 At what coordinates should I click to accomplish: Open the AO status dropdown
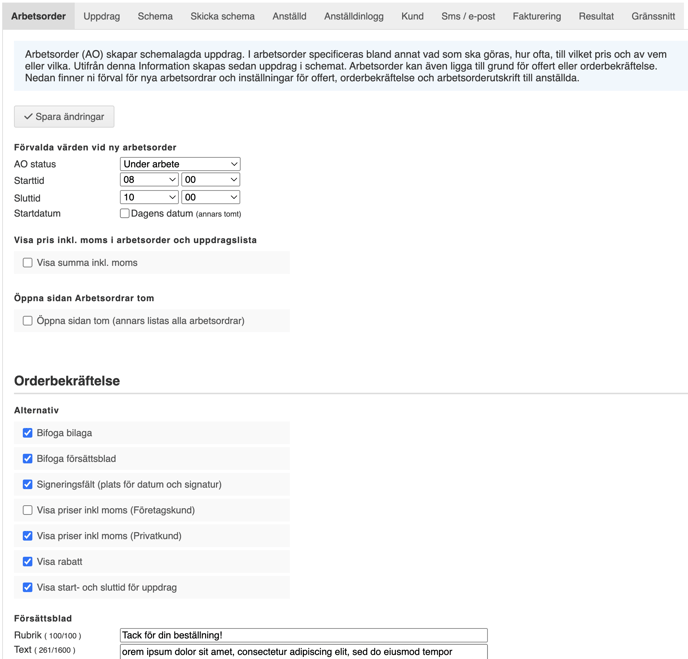coord(180,164)
